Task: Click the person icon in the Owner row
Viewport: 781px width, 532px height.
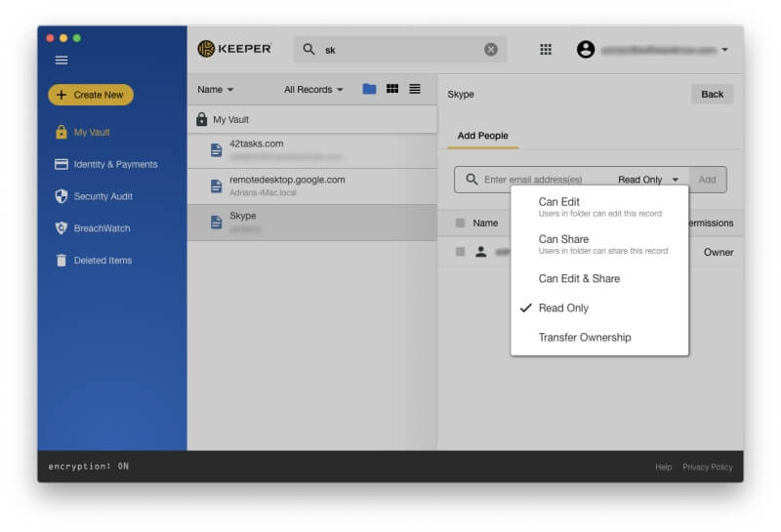Action: pos(480,252)
